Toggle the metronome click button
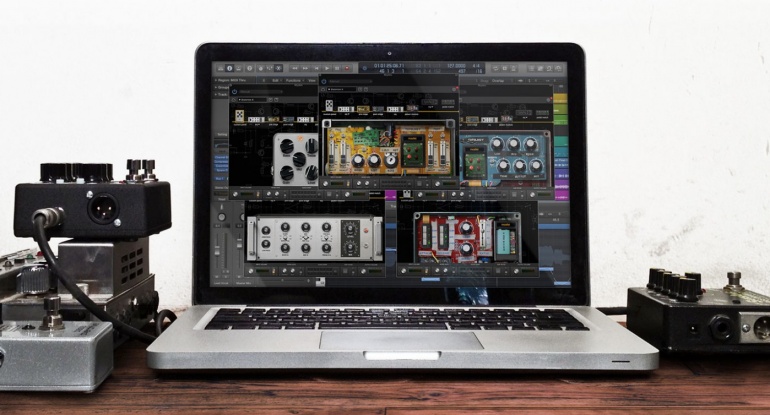 coord(514,68)
